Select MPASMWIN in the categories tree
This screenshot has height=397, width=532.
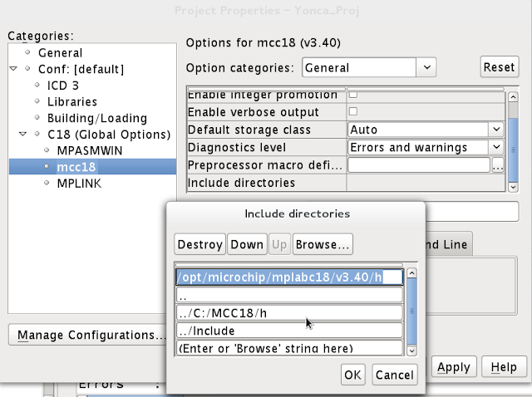[x=89, y=150]
